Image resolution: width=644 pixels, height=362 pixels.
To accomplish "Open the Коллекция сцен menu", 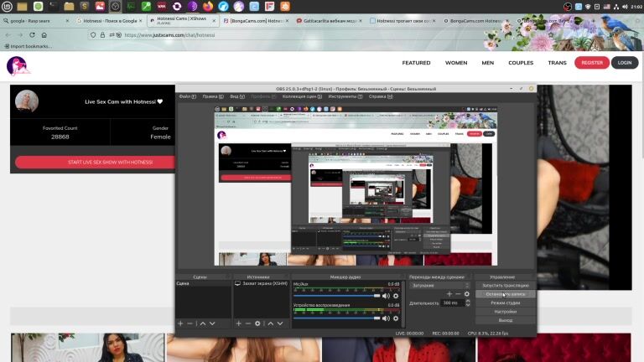I will pyautogui.click(x=302, y=96).
